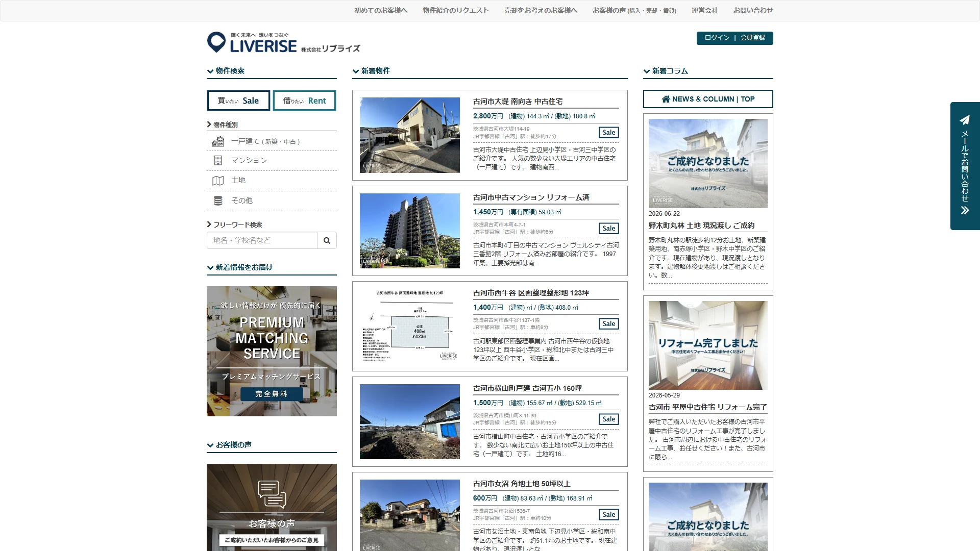This screenshot has height=551, width=980.
Task: Open お客様の声 top menu item
Action: pyautogui.click(x=634, y=10)
